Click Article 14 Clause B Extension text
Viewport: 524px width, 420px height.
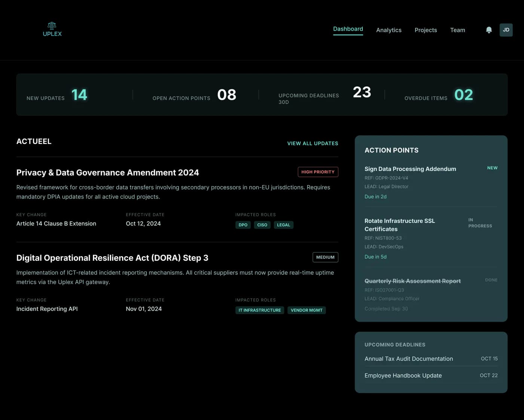[56, 224]
